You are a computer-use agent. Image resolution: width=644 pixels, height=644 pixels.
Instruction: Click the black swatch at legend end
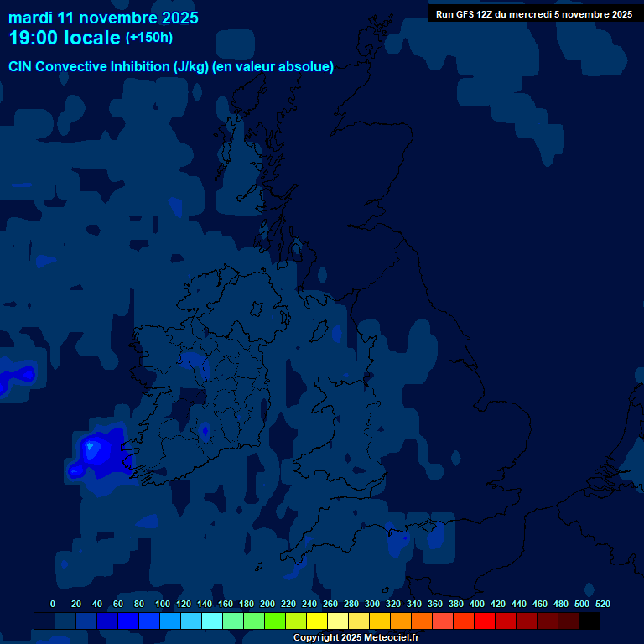point(589,621)
